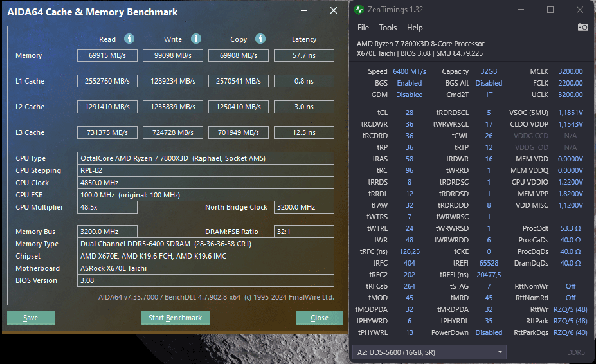Click the CPU Stepping value RPL-B2
596x364 pixels.
(x=206, y=170)
